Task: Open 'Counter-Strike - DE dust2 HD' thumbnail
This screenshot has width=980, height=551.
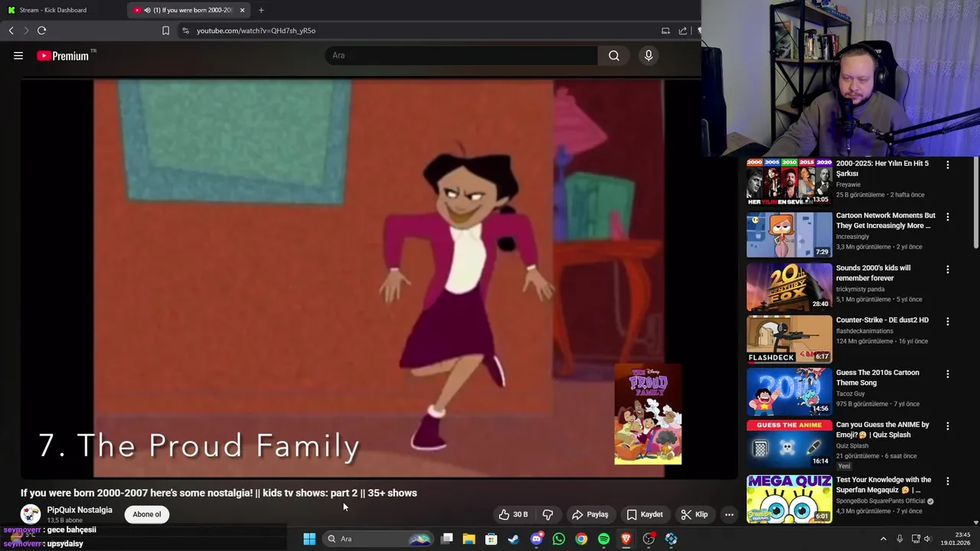Action: [789, 339]
